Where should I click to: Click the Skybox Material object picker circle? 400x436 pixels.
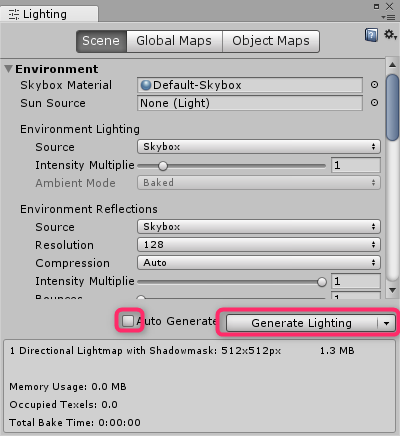click(x=374, y=85)
